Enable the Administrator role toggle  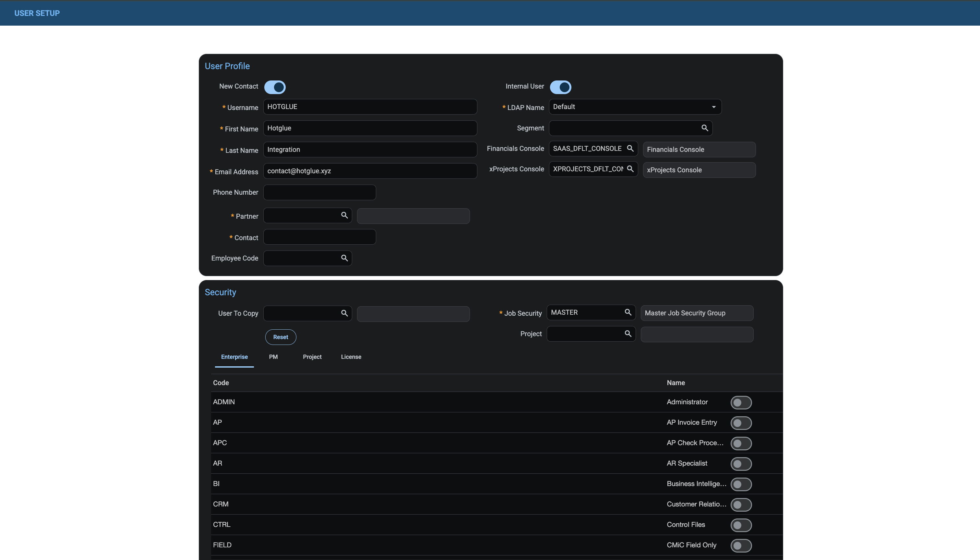click(741, 403)
